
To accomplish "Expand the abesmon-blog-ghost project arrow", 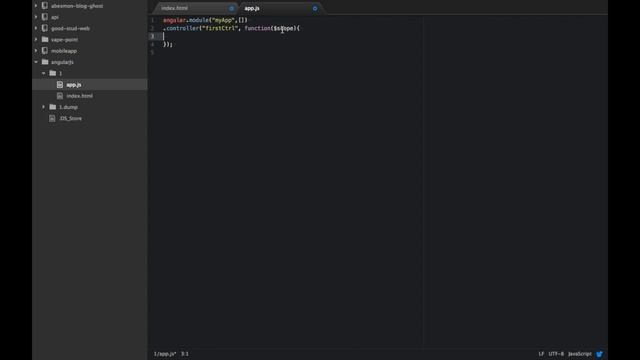I will [36, 6].
